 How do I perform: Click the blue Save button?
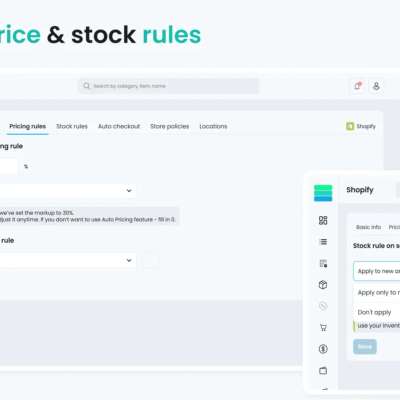365,347
